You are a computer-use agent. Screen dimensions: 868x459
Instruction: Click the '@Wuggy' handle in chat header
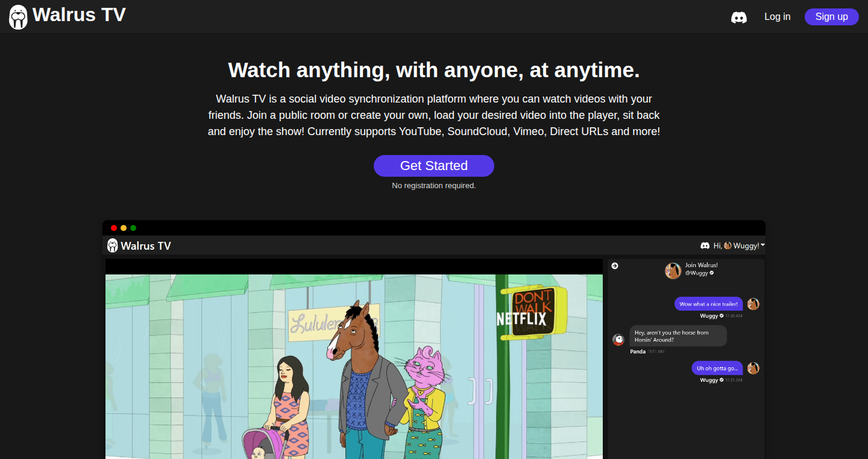pyautogui.click(x=698, y=273)
